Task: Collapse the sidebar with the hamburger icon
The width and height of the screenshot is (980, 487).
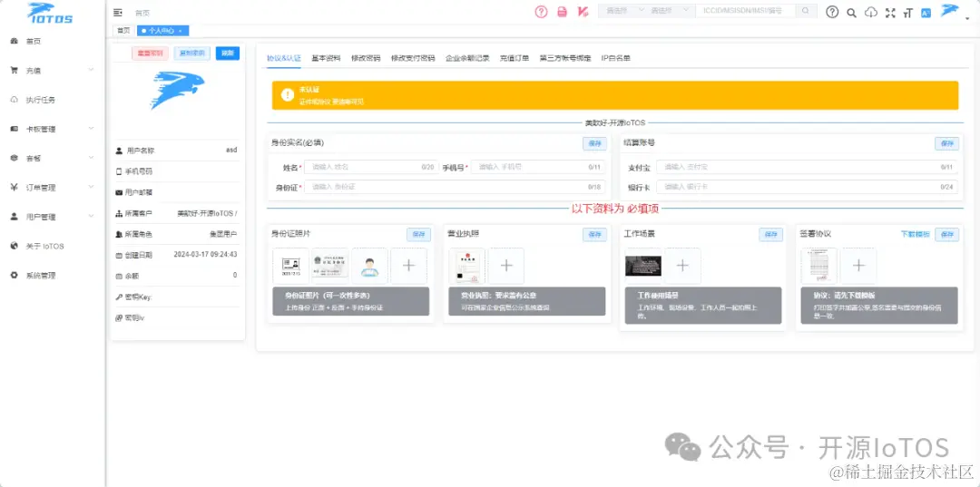Action: click(x=118, y=13)
